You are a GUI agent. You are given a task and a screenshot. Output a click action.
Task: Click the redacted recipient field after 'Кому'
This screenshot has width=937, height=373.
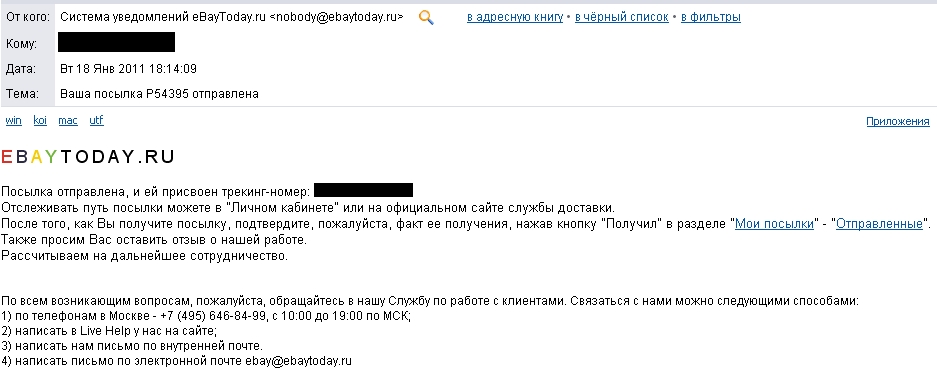pyautogui.click(x=117, y=42)
